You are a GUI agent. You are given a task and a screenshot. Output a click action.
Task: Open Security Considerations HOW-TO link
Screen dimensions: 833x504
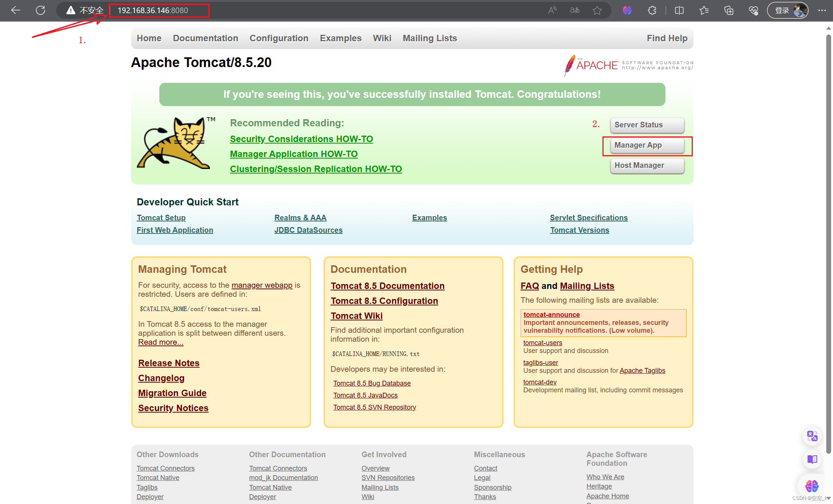301,139
